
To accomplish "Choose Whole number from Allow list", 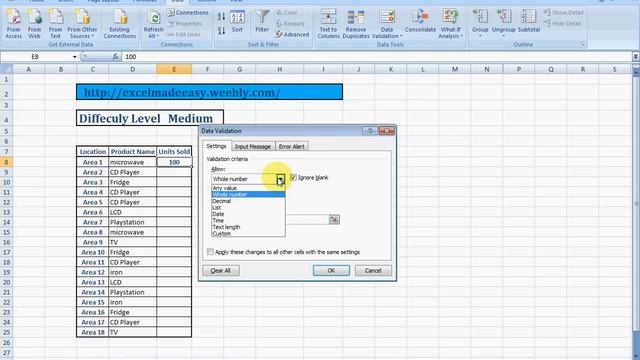I will tap(248, 195).
